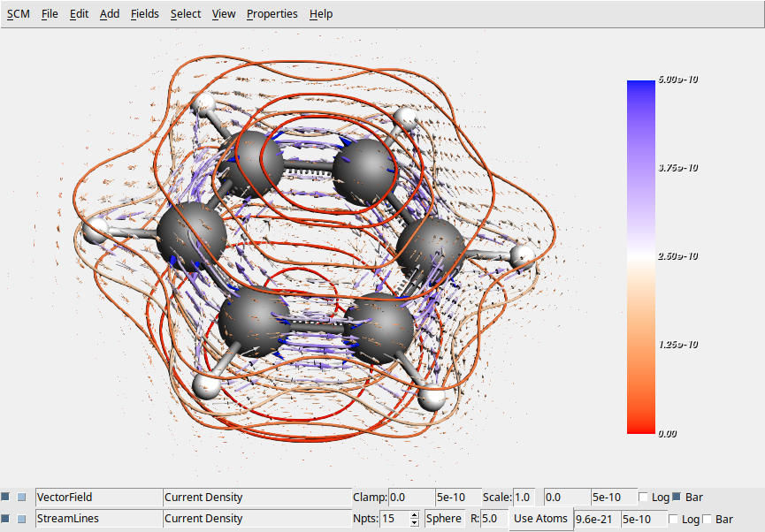765x532 pixels.
Task: Open the VectorField type selector
Action: pos(97,497)
